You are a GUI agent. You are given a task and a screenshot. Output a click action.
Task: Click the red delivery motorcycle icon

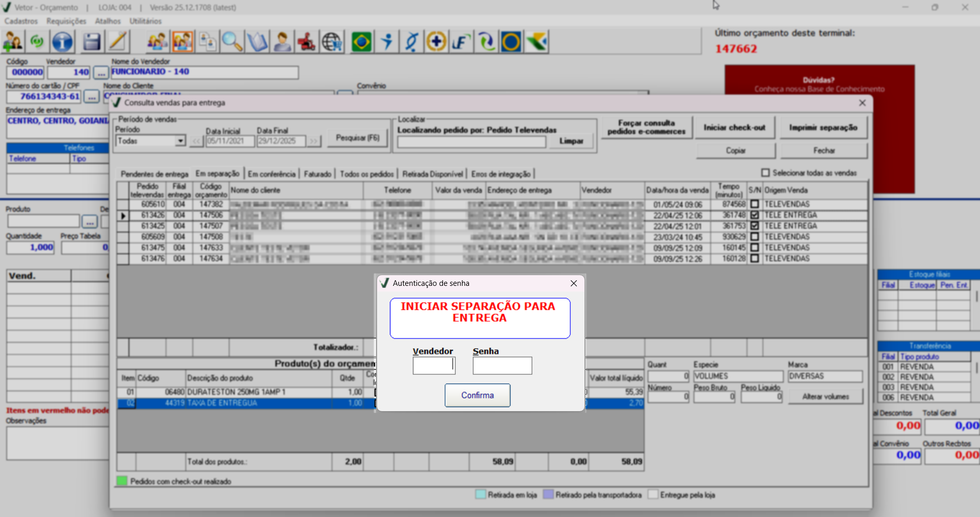coord(307,42)
